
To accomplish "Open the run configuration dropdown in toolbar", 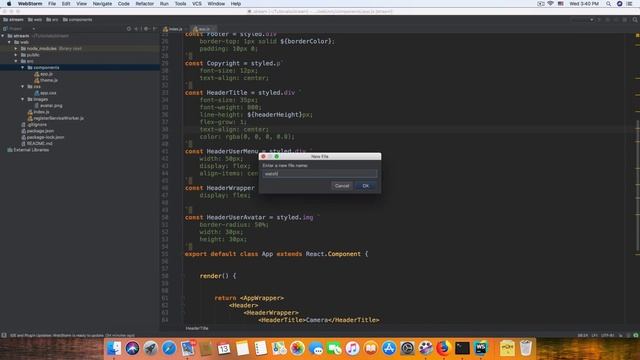I will pyautogui.click(x=583, y=20).
